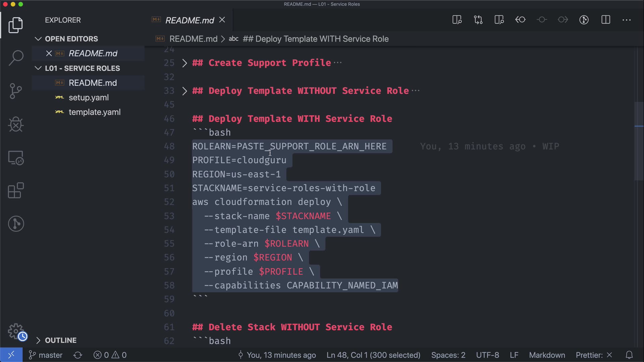Open the Search view in activity bar
This screenshot has width=644, height=362.
click(16, 58)
